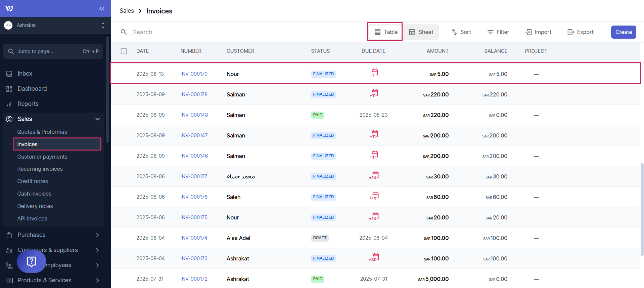This screenshot has width=644, height=288.
Task: Collapse the sidebar with double-chevron icon
Action: point(102,8)
